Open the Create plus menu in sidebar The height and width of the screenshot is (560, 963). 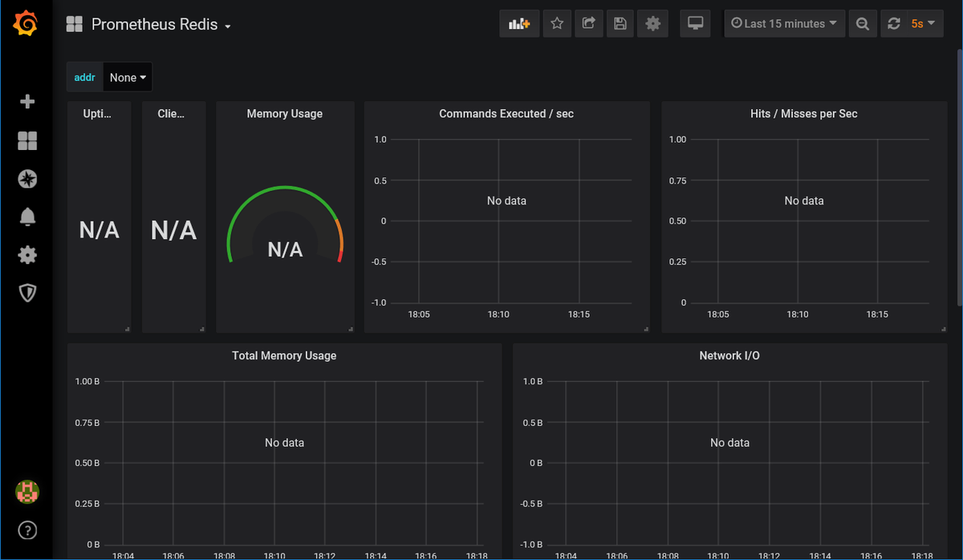pos(27,102)
